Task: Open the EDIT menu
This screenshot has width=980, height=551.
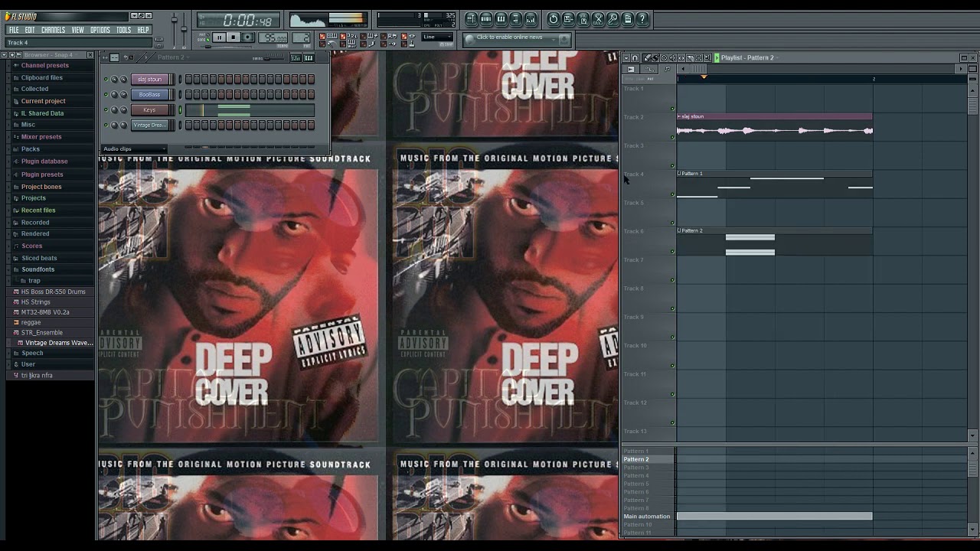Action: 30,30
